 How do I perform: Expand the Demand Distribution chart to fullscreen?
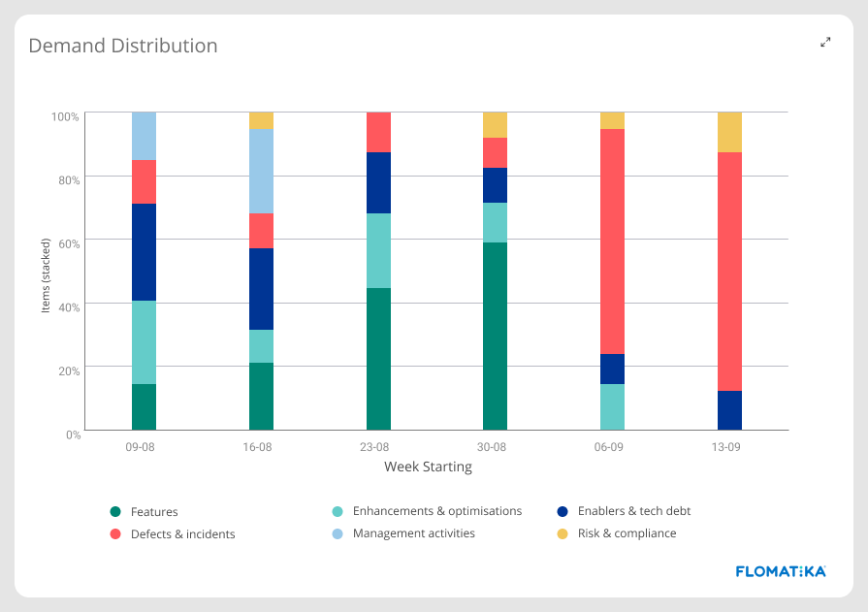pyautogui.click(x=825, y=43)
